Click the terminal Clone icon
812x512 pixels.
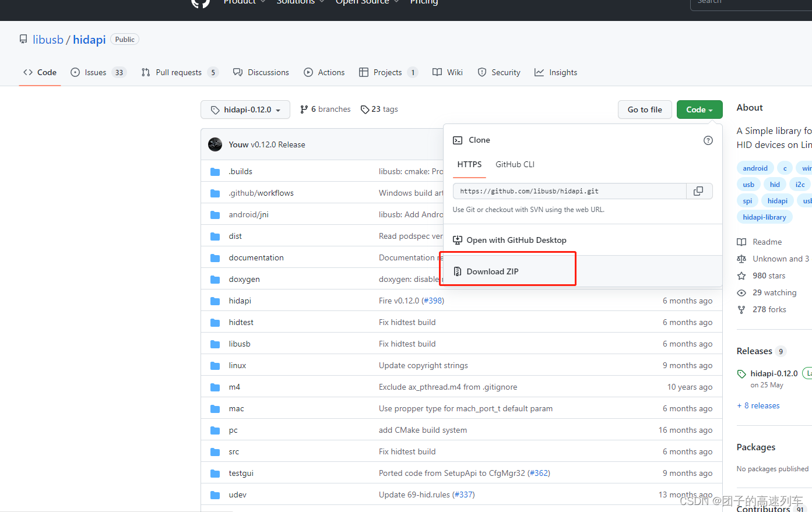[458, 140]
